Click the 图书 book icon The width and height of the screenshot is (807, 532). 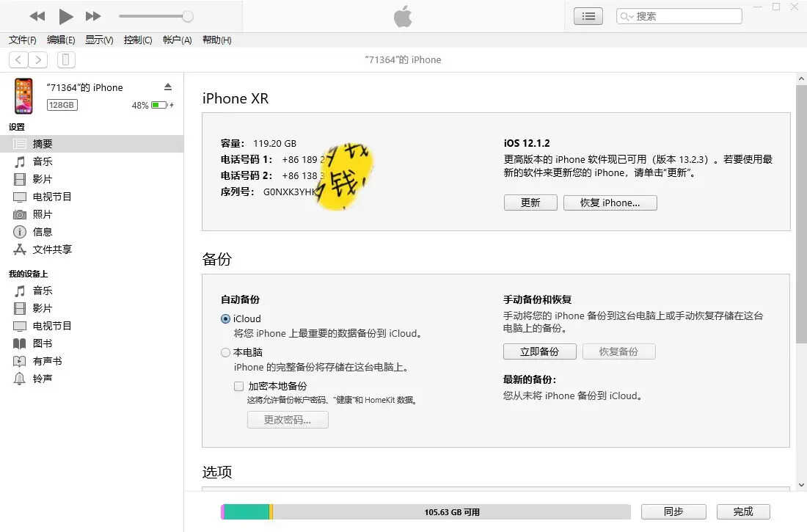(x=20, y=343)
